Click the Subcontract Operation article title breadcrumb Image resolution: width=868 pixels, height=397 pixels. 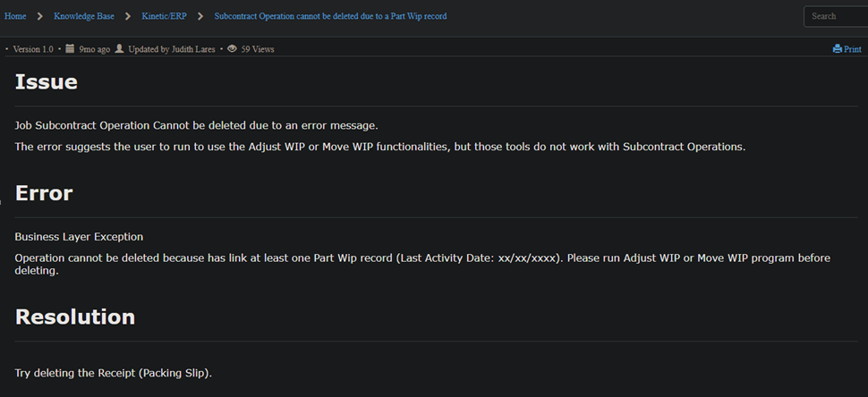tap(330, 16)
